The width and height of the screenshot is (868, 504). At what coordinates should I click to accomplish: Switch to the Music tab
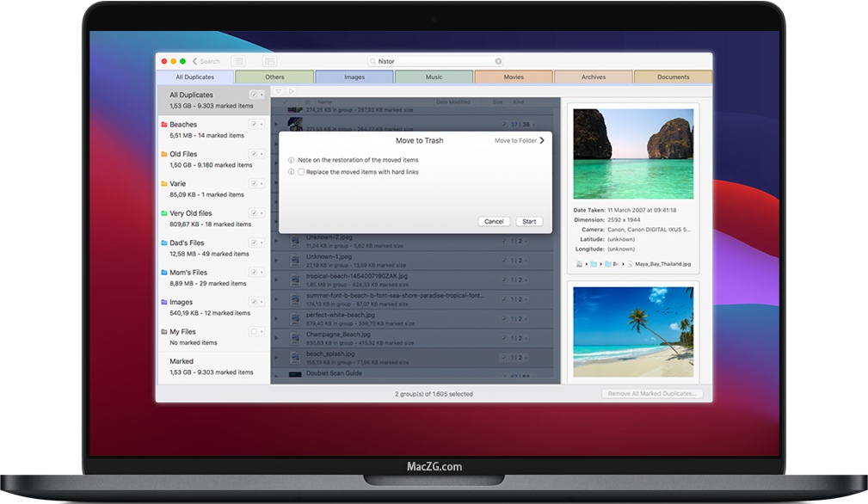(x=434, y=77)
